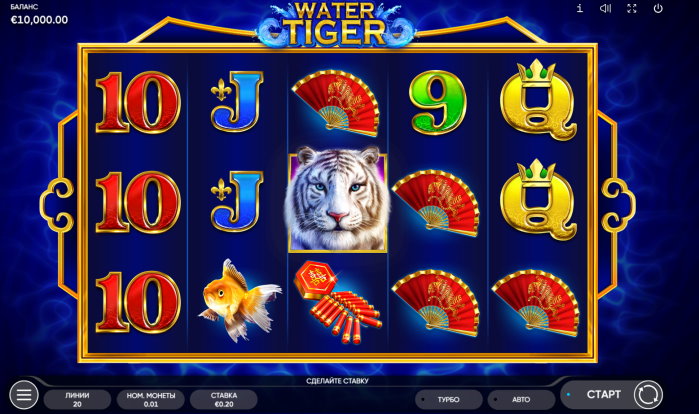Toggle Турбо mode

pyautogui.click(x=448, y=399)
